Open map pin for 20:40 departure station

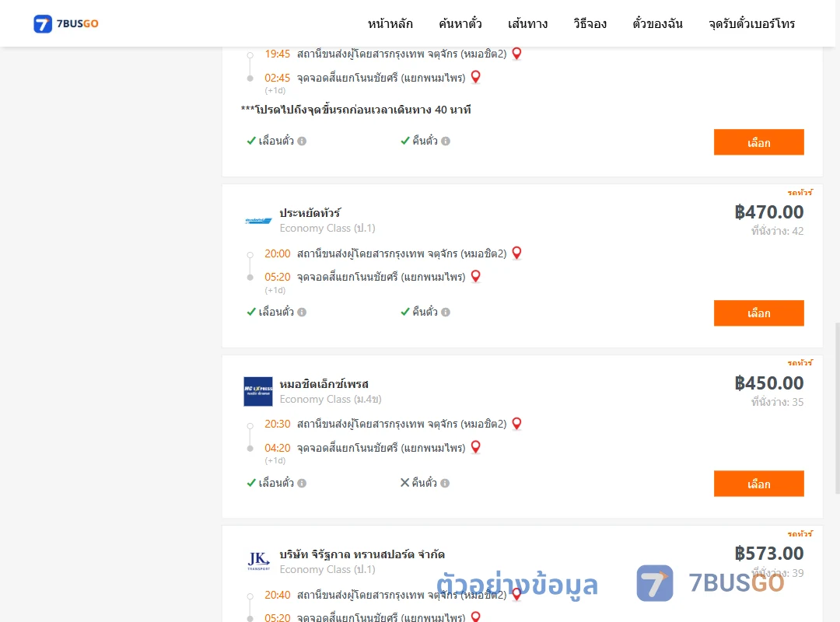517,594
